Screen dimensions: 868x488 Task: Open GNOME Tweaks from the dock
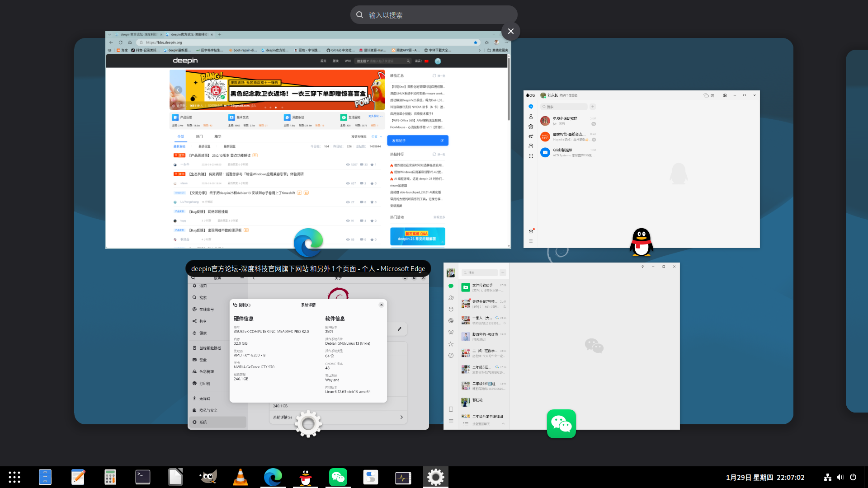pyautogui.click(x=371, y=477)
